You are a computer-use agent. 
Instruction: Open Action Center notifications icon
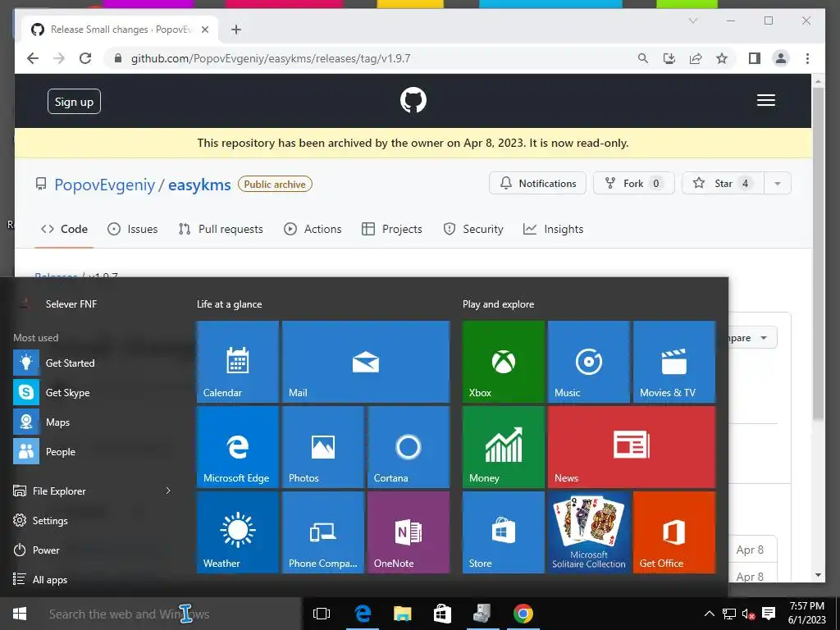(768, 614)
